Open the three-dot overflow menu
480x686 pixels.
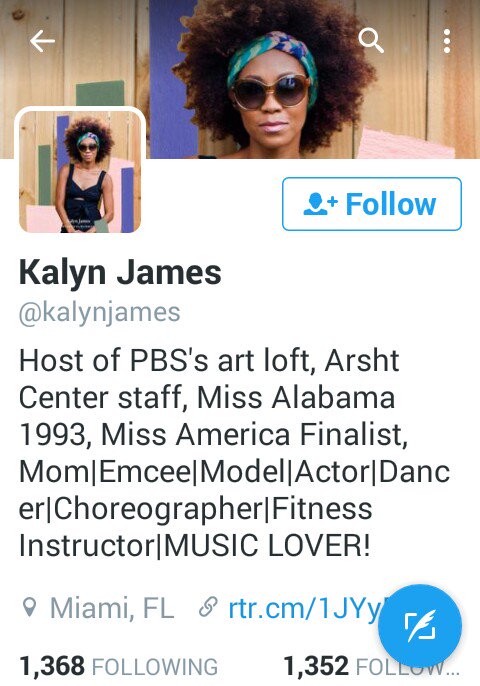(x=447, y=42)
